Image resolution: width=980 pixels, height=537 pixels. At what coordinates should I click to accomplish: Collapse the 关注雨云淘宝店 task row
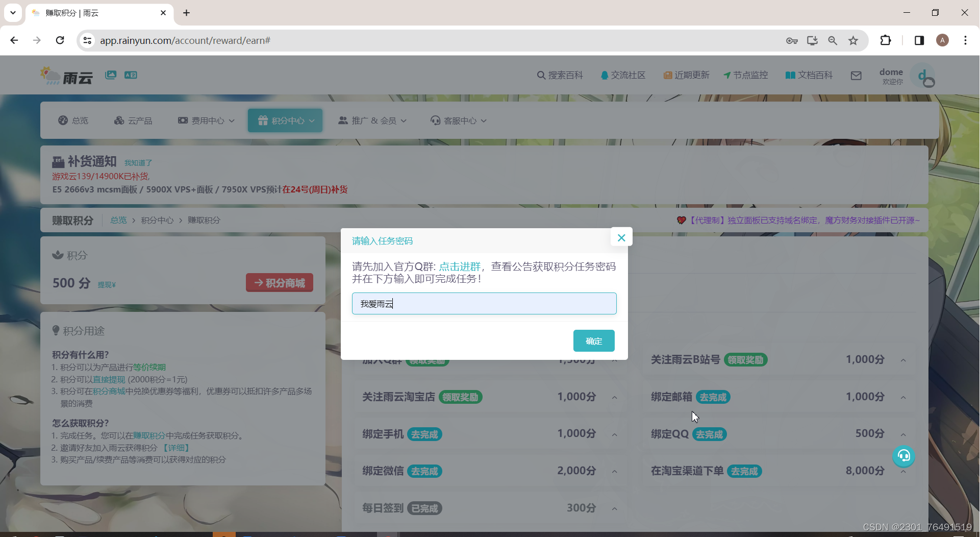pyautogui.click(x=615, y=398)
